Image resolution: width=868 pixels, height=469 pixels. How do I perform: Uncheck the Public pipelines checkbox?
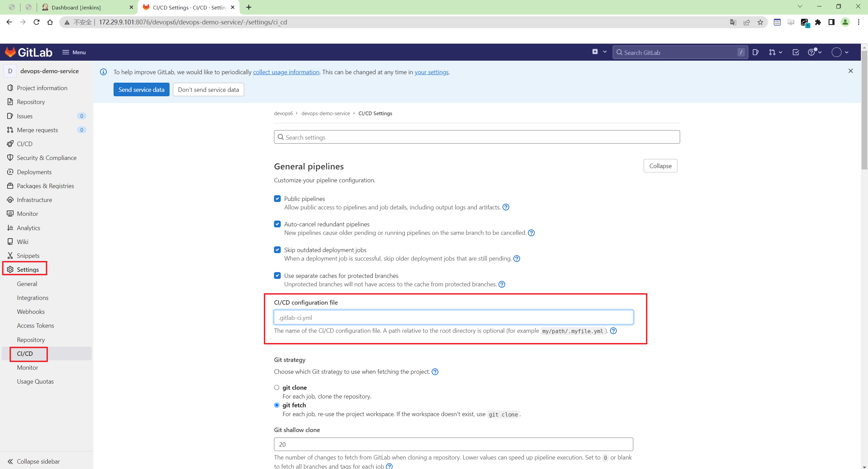click(x=277, y=199)
